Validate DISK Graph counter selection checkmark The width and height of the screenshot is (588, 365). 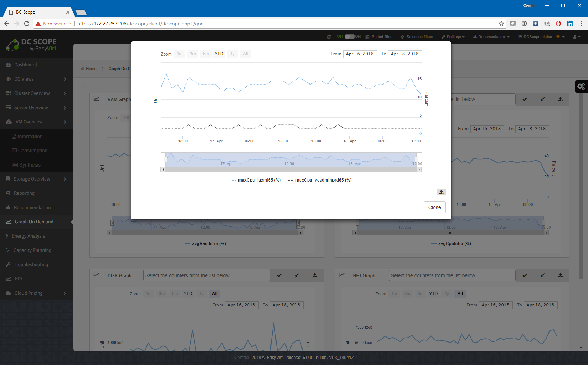[x=279, y=275]
